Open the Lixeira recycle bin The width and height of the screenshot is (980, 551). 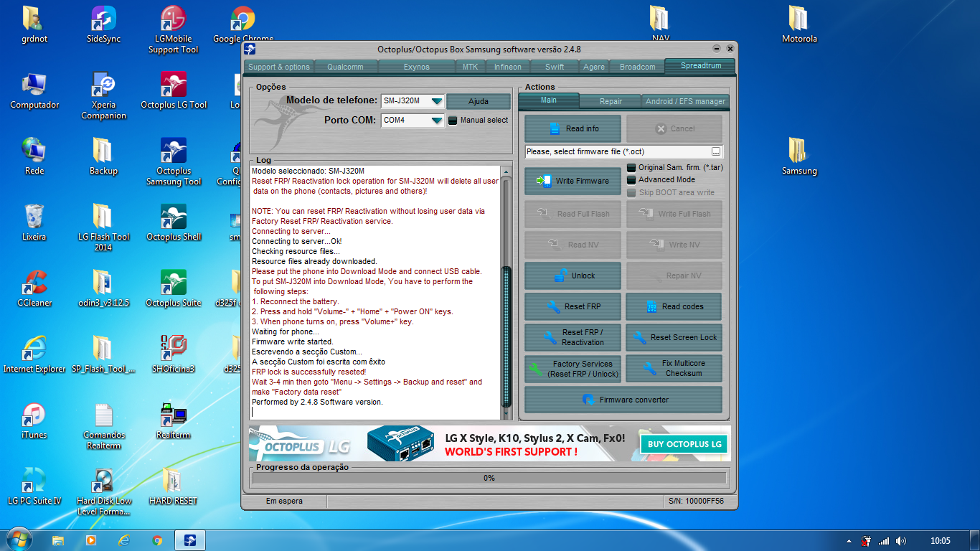pyautogui.click(x=34, y=223)
